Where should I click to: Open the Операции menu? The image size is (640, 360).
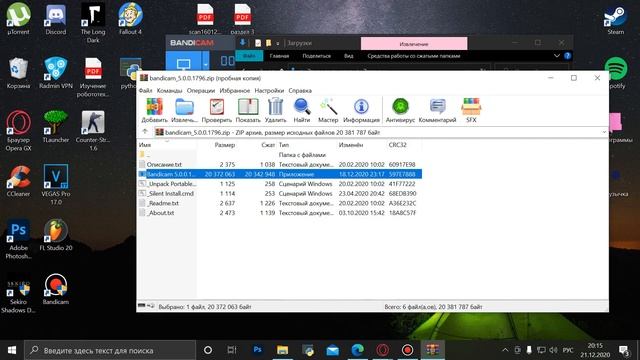(201, 91)
